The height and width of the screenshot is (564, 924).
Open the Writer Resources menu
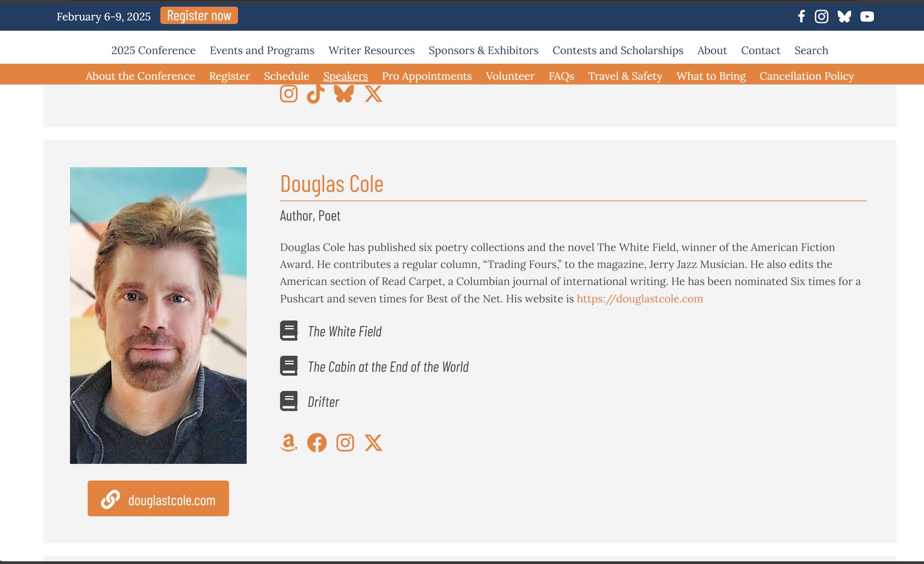371,50
